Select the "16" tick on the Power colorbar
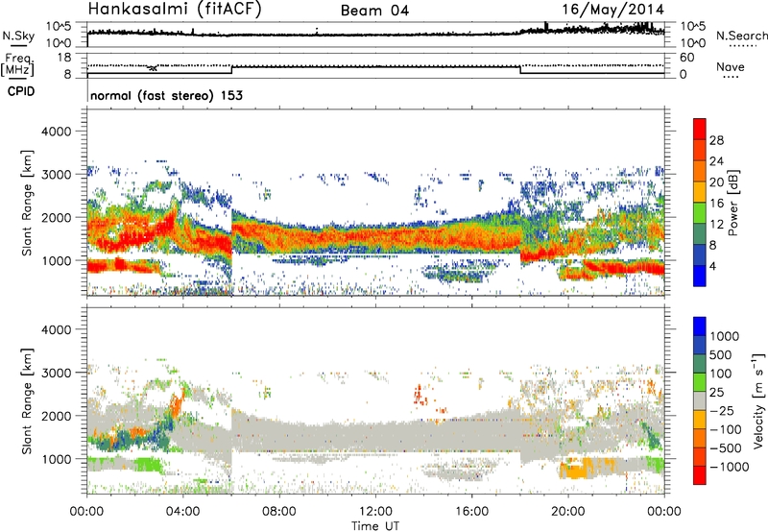This screenshot has height=532, width=768. (x=716, y=204)
